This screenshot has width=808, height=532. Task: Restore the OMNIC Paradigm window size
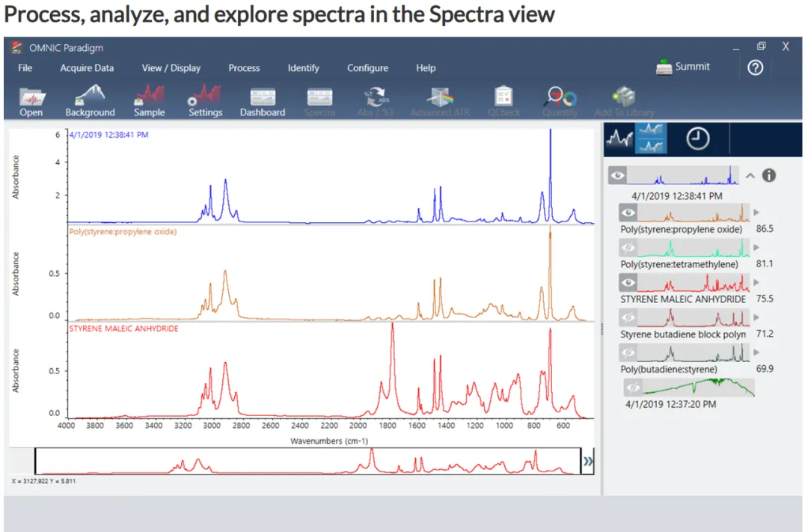[x=761, y=46]
